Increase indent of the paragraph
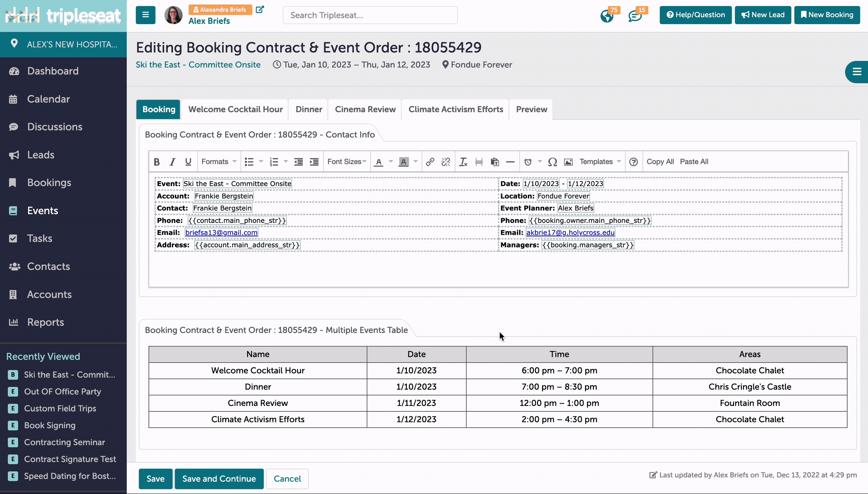Screen dimensions: 868x494 tap(314, 162)
